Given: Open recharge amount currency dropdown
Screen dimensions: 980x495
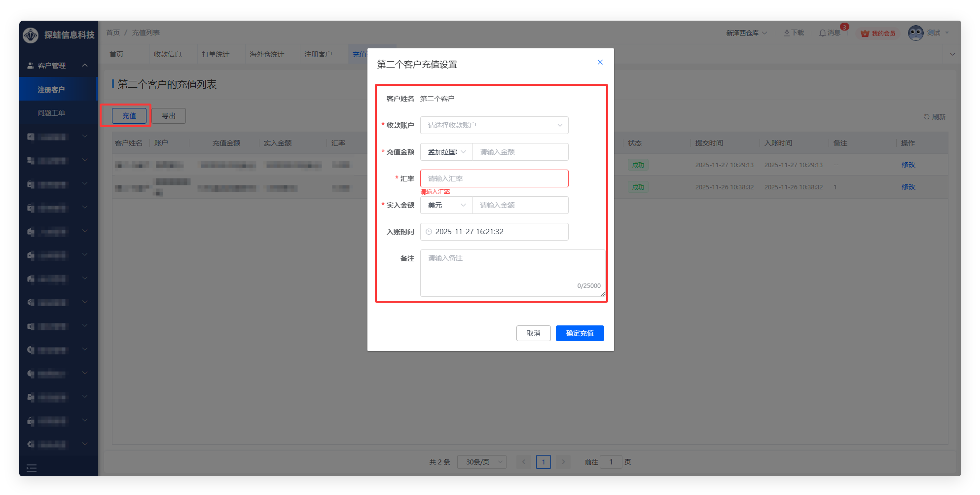Looking at the screenshot, I should pyautogui.click(x=446, y=152).
